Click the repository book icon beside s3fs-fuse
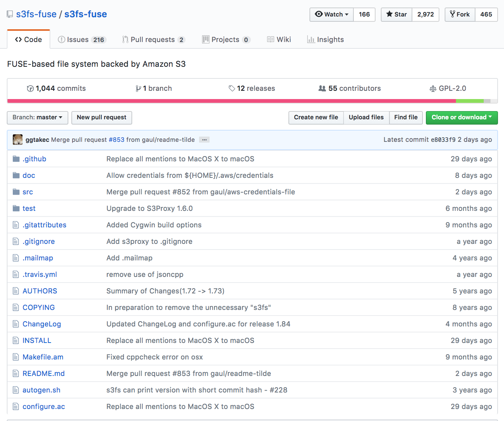504x421 pixels. (10, 15)
